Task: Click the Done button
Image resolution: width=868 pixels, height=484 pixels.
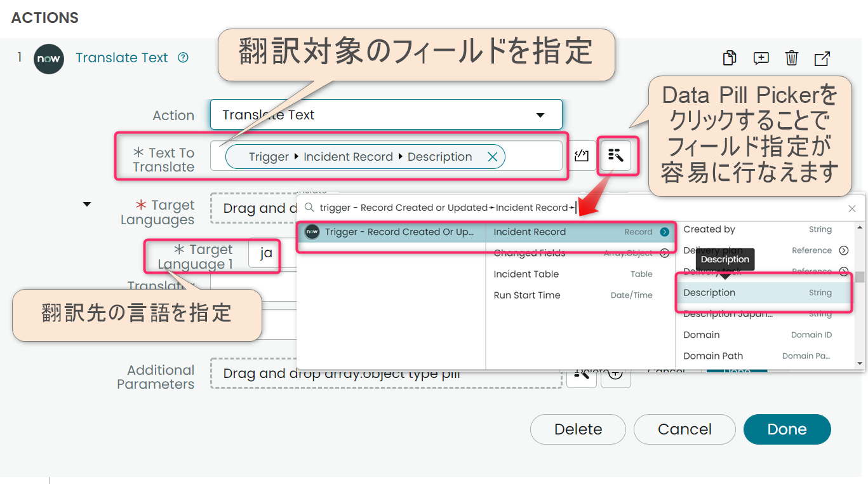Action: [x=787, y=429]
